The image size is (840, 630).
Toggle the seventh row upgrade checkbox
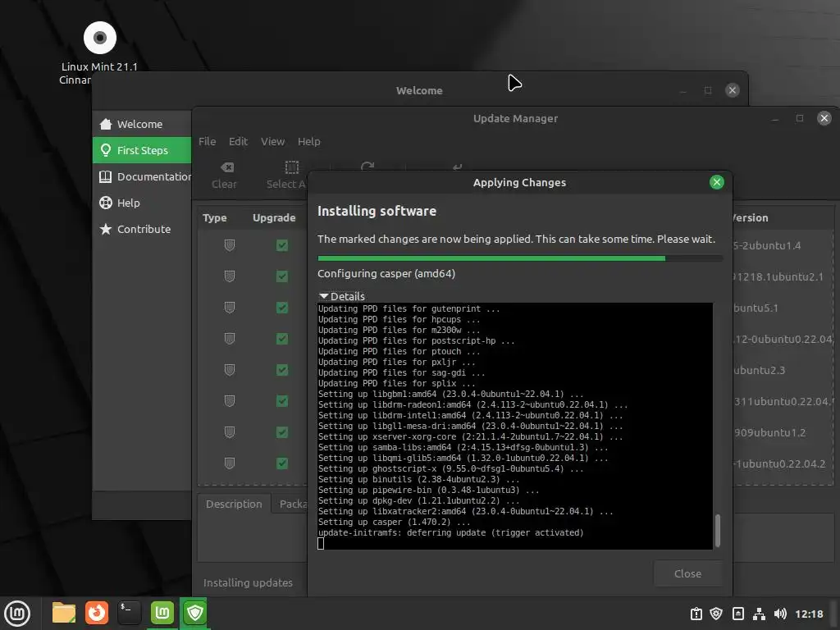(282, 432)
